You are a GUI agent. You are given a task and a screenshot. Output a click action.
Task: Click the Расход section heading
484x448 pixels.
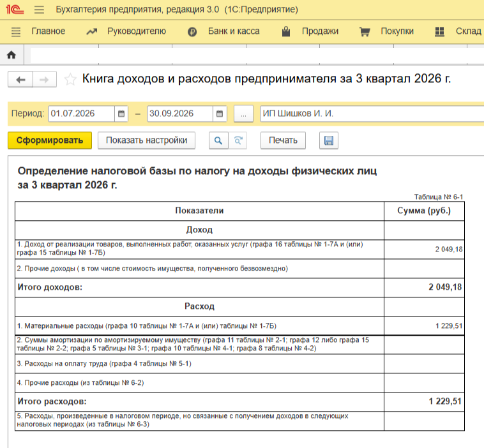tap(199, 306)
